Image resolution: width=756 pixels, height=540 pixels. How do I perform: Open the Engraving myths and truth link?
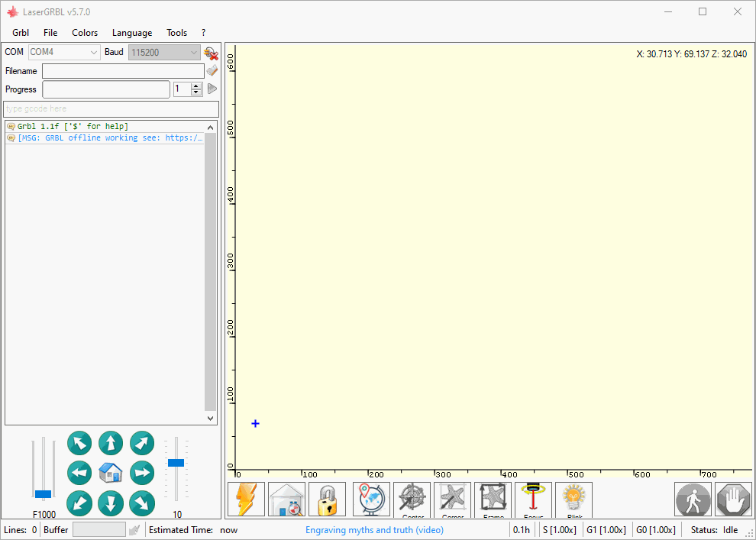coord(374,530)
